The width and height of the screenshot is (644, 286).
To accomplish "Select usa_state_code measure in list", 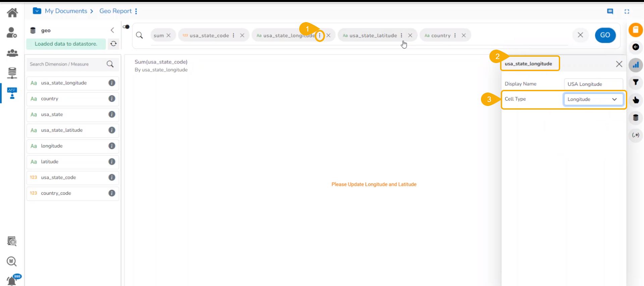I will 73,177.
